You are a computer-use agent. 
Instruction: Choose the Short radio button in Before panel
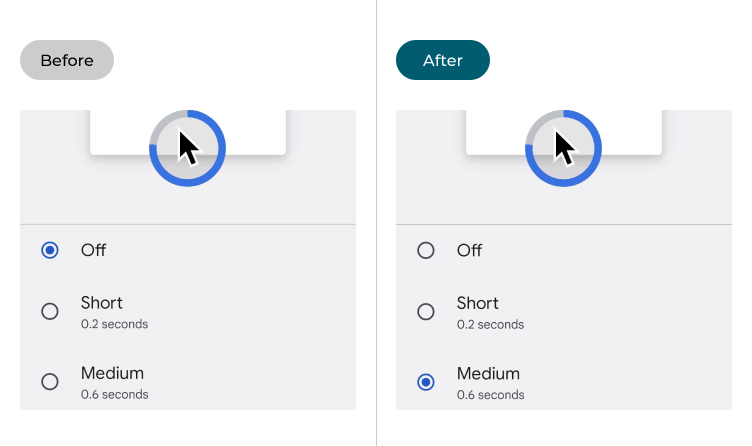(x=50, y=312)
